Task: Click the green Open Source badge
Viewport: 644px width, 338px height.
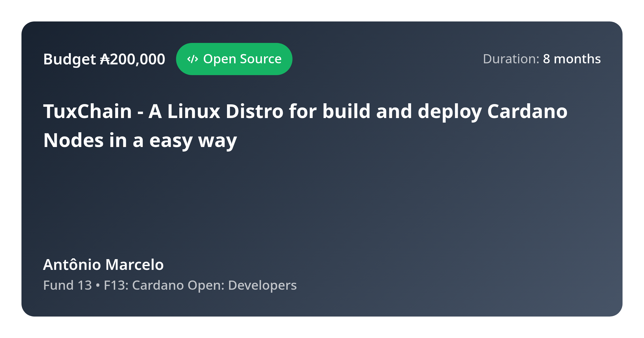Action: [234, 59]
